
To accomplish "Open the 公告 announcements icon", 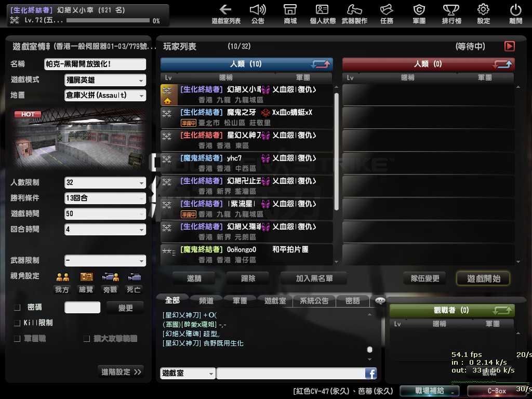I will (258, 14).
